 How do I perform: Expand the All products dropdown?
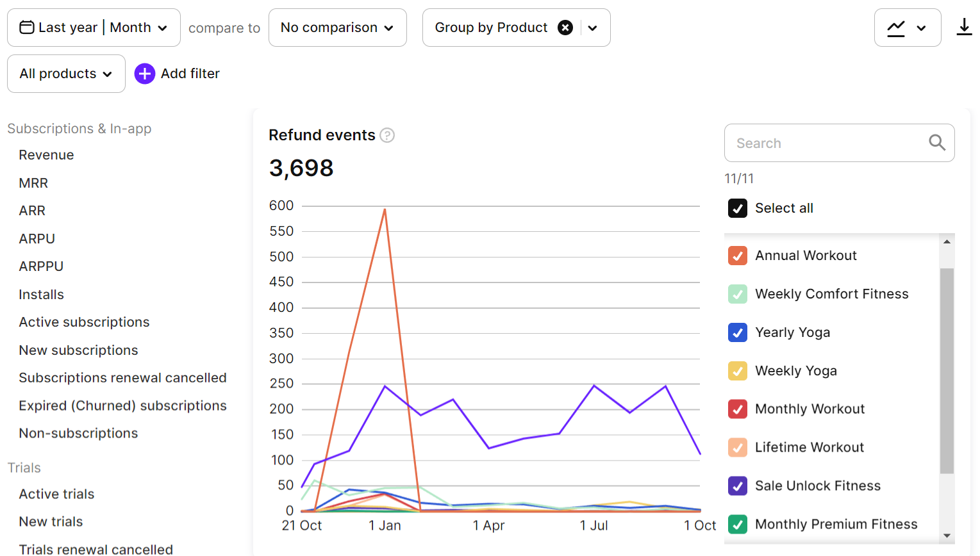coord(65,74)
